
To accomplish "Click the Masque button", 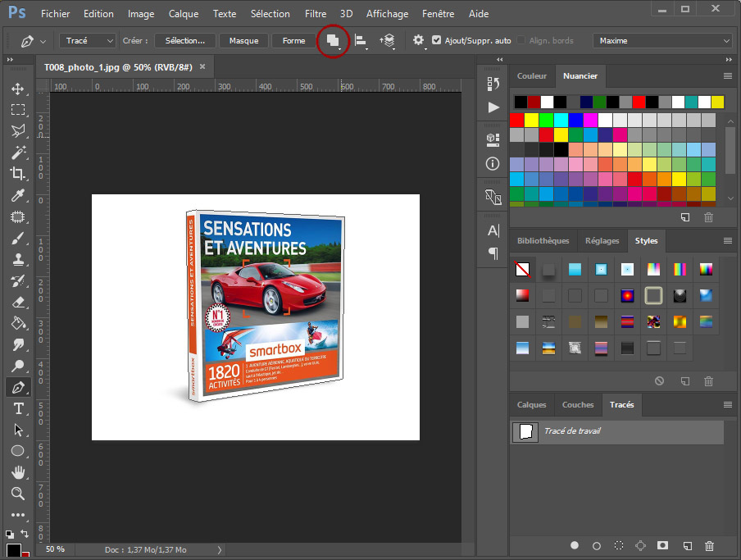I will click(243, 40).
